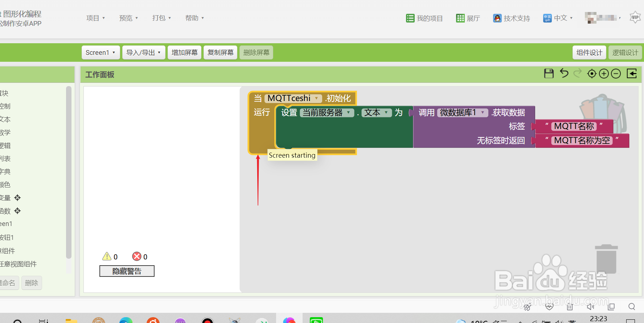
Task: Click the greyed redo arrow icon
Action: (x=577, y=73)
